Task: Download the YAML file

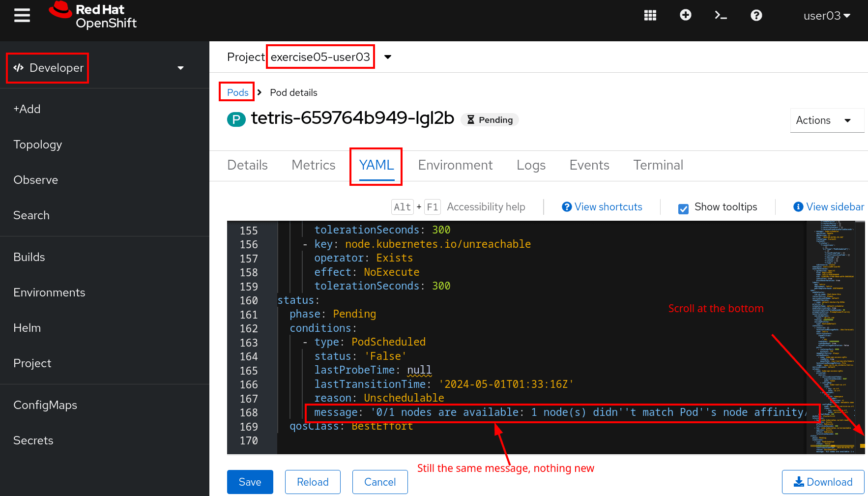Action: coord(823,482)
